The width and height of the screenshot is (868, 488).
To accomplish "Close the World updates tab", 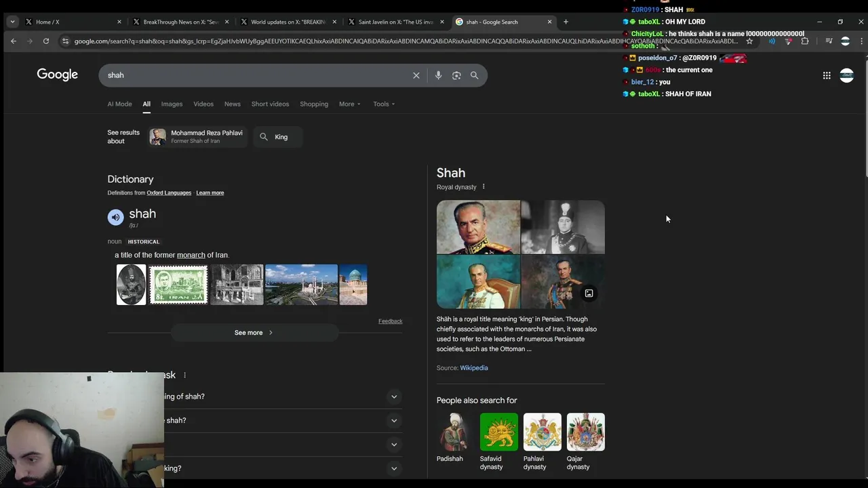I will (334, 22).
